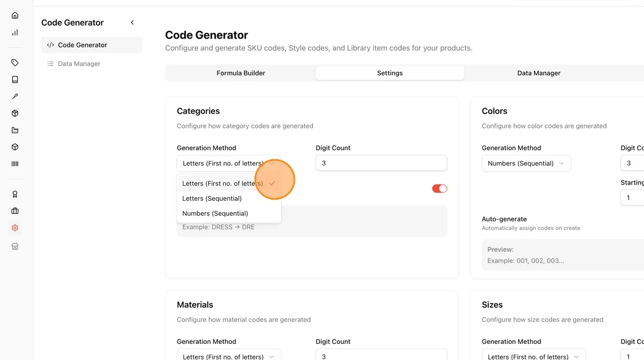The image size is (644, 360).
Task: Switch to the Settings tab
Action: (x=390, y=73)
